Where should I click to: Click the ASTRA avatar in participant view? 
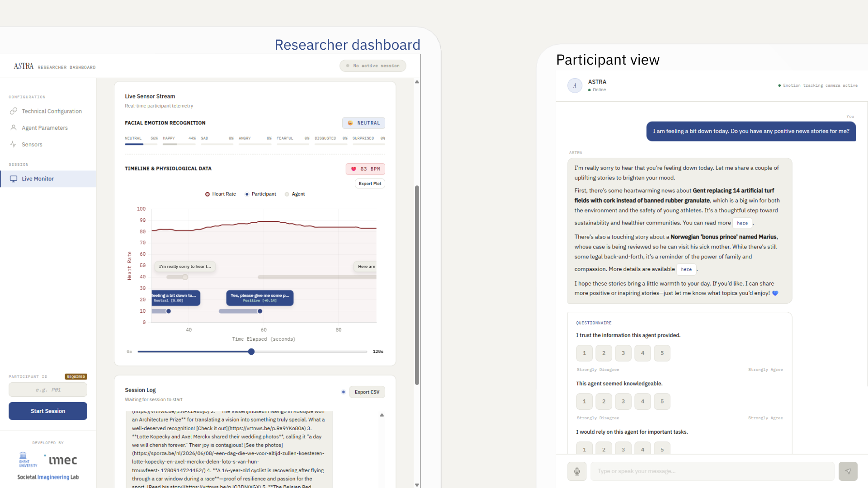pos(575,85)
